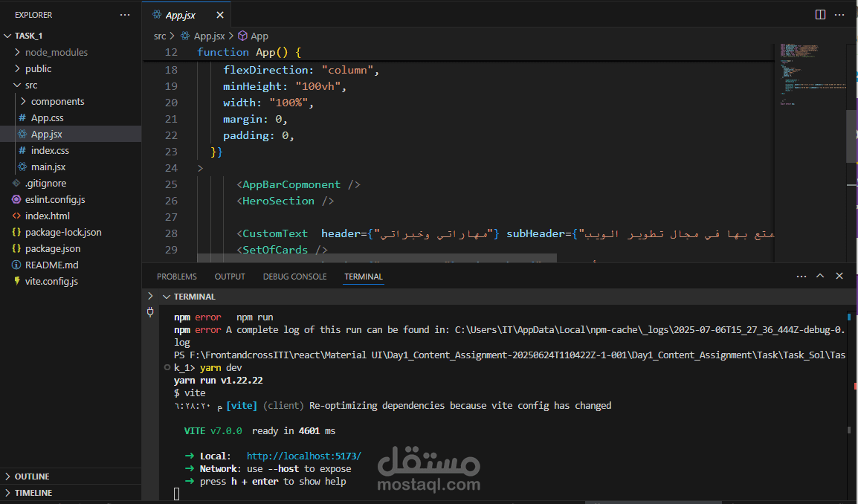
Task: Click the editor horizontal scrollbar
Action: [376, 258]
